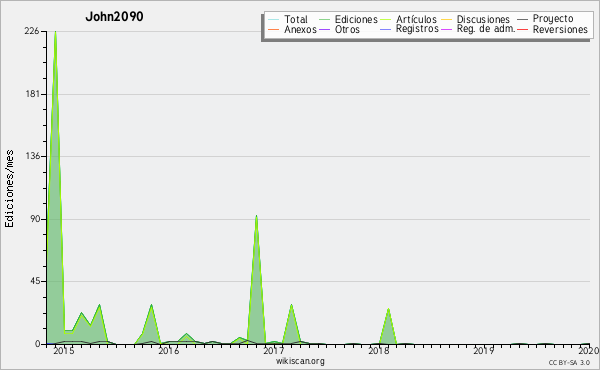Click the 2015 x-axis label
600x370 pixels.
coord(64,350)
